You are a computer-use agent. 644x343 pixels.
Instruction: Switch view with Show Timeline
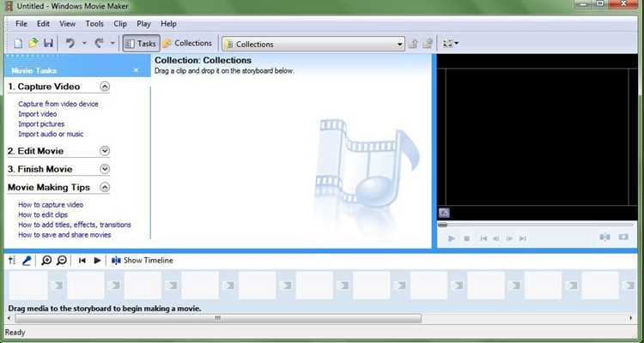click(x=143, y=261)
